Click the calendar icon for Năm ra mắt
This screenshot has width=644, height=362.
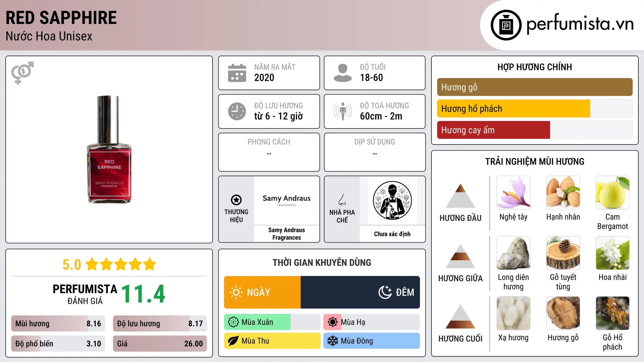(237, 73)
